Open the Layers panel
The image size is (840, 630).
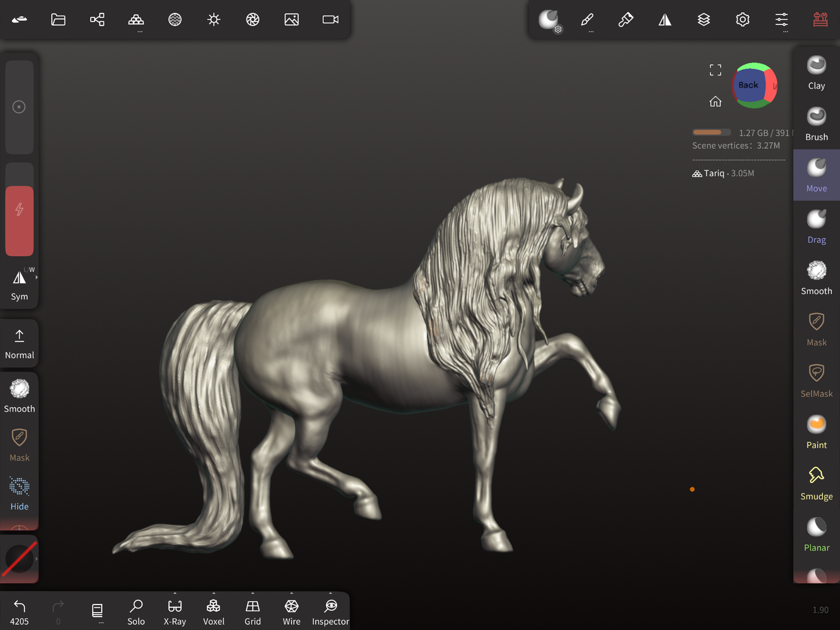[704, 19]
